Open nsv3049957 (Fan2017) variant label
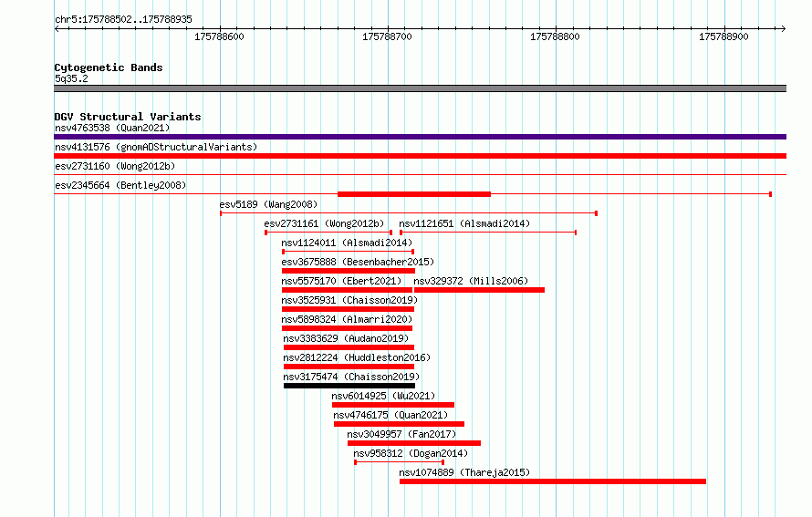The image size is (812, 517). [401, 434]
